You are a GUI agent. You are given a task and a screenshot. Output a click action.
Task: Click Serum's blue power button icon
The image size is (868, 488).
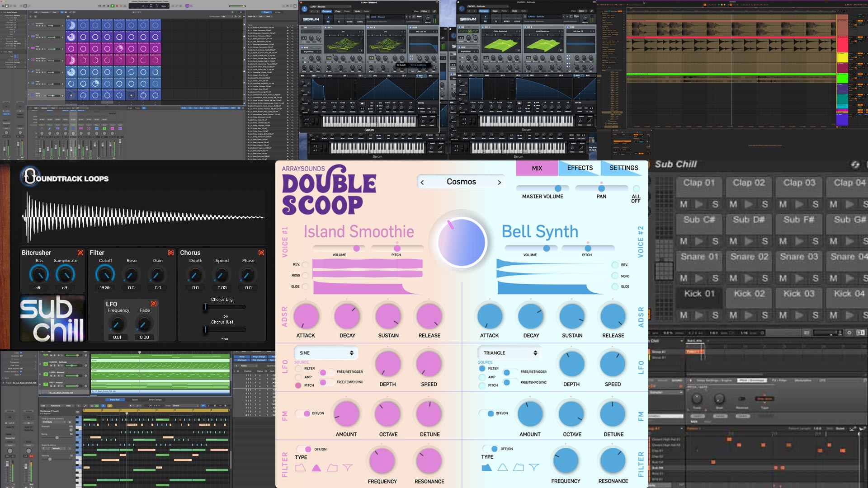pos(305,9)
